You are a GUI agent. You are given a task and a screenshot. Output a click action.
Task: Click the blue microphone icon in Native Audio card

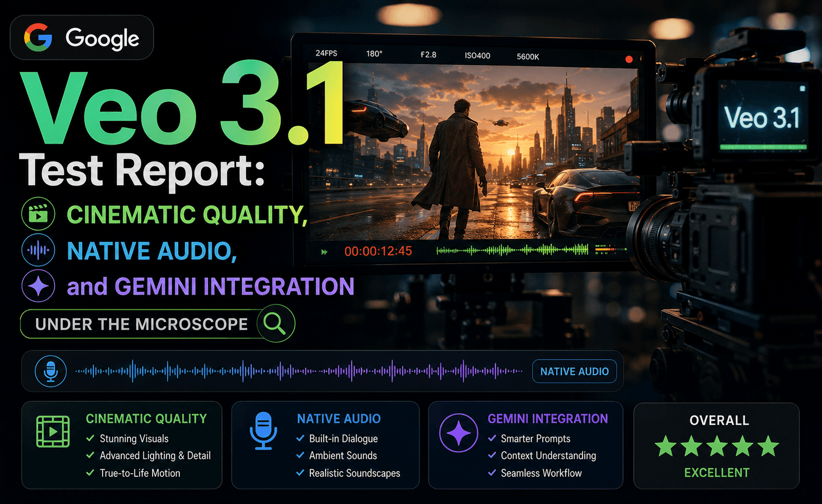tap(263, 431)
